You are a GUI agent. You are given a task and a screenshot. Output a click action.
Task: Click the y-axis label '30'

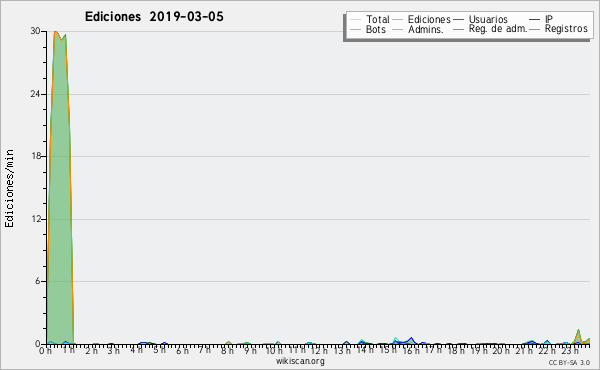pos(36,31)
